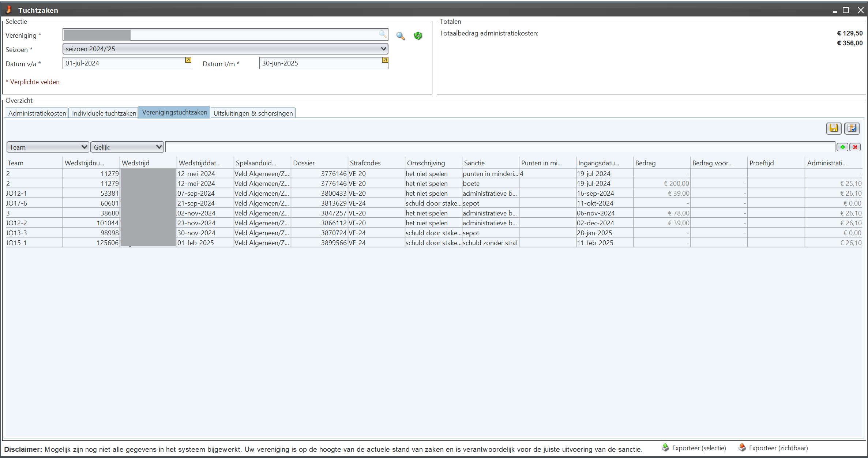Click faded magnifier inside Vereniging field
This screenshot has height=458, width=868.
coord(383,34)
